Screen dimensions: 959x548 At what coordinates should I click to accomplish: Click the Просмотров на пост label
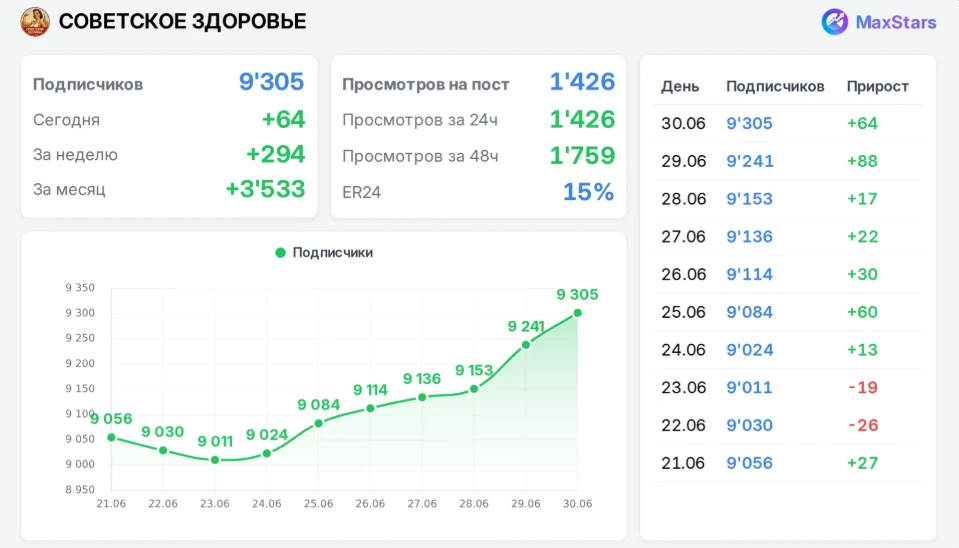426,84
